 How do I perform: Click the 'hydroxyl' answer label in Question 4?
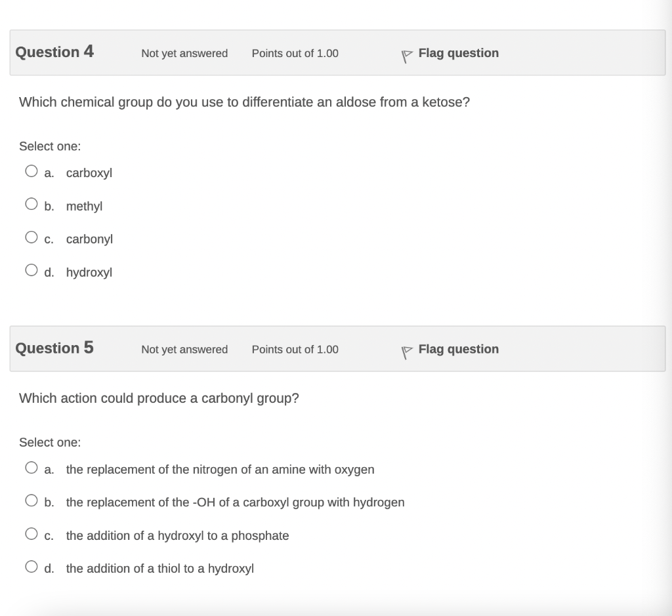(x=89, y=272)
